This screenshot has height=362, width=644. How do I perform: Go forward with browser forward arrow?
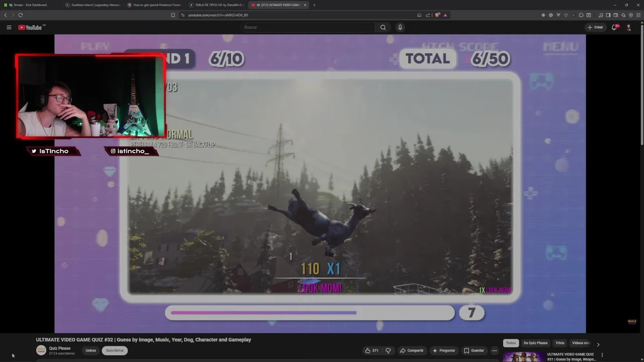(13, 15)
